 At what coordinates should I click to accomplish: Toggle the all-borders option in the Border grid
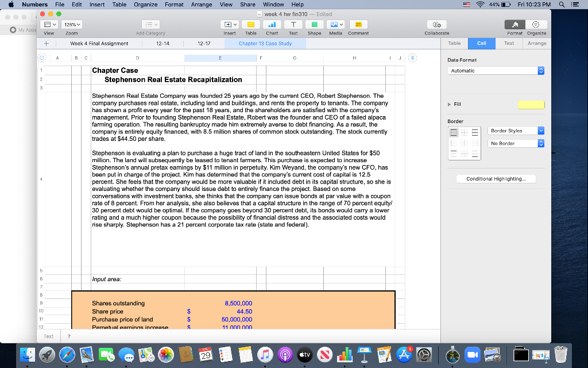454,132
